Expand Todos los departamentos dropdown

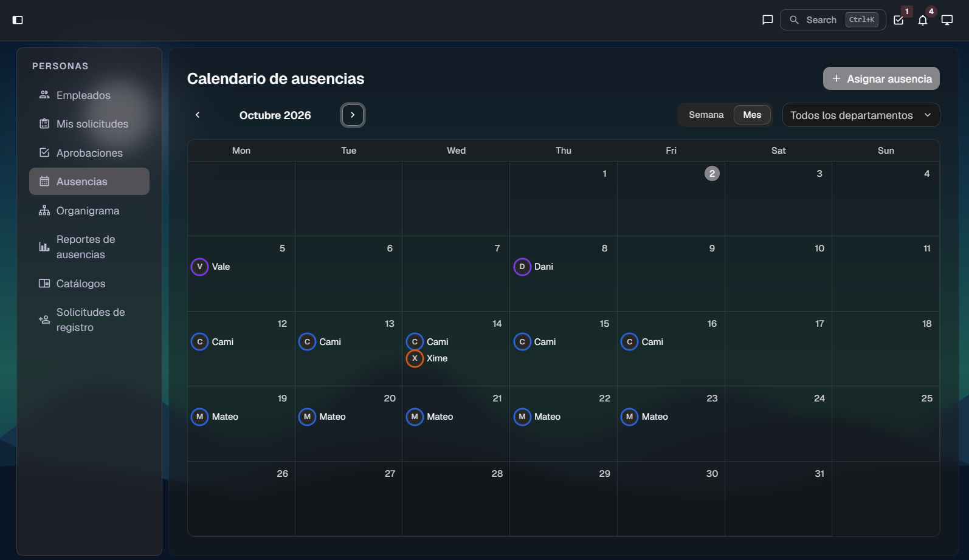pyautogui.click(x=861, y=115)
